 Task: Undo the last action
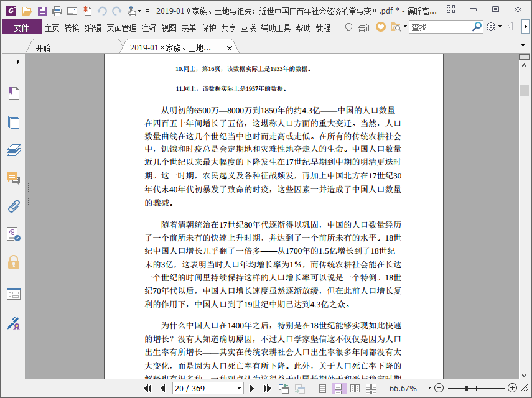point(102,11)
